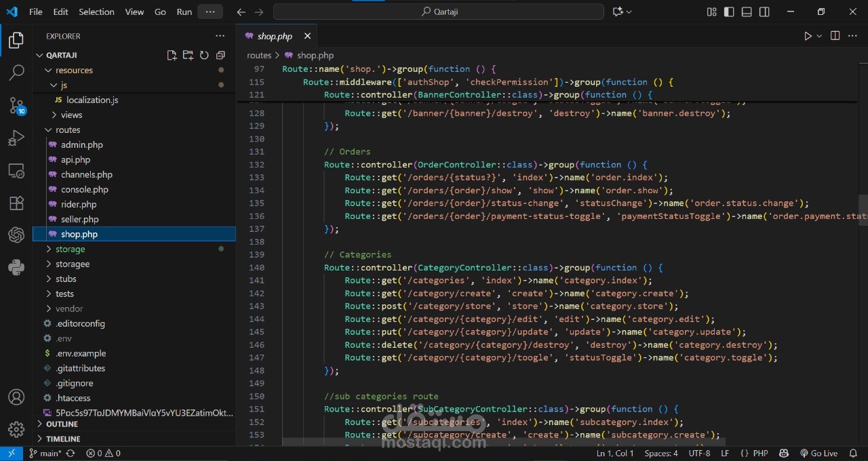Click Go Live in status bar

(818, 453)
